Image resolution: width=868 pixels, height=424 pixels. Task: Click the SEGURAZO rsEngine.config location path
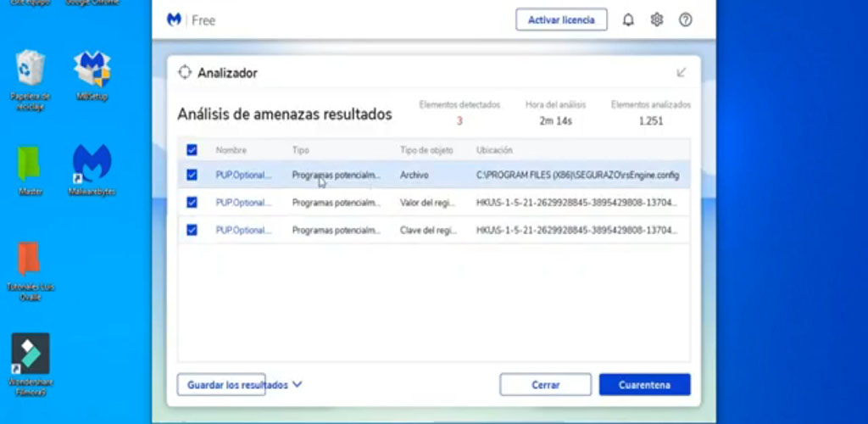[x=577, y=175]
